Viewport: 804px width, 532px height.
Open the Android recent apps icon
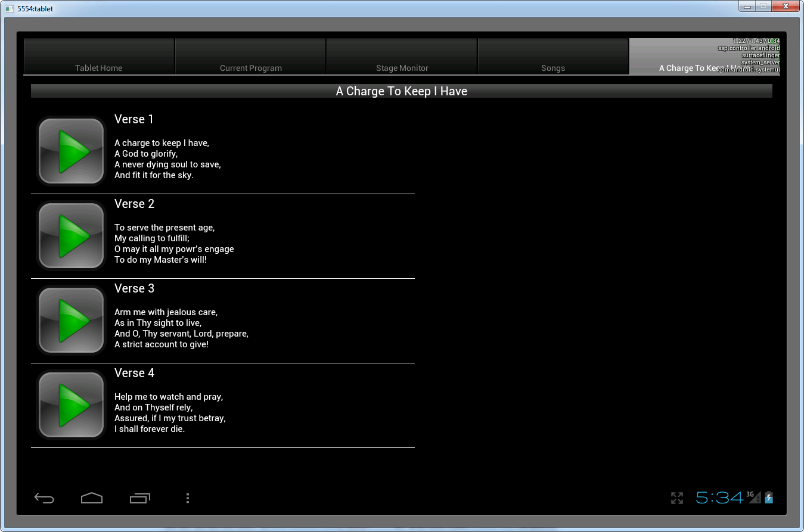click(140, 498)
